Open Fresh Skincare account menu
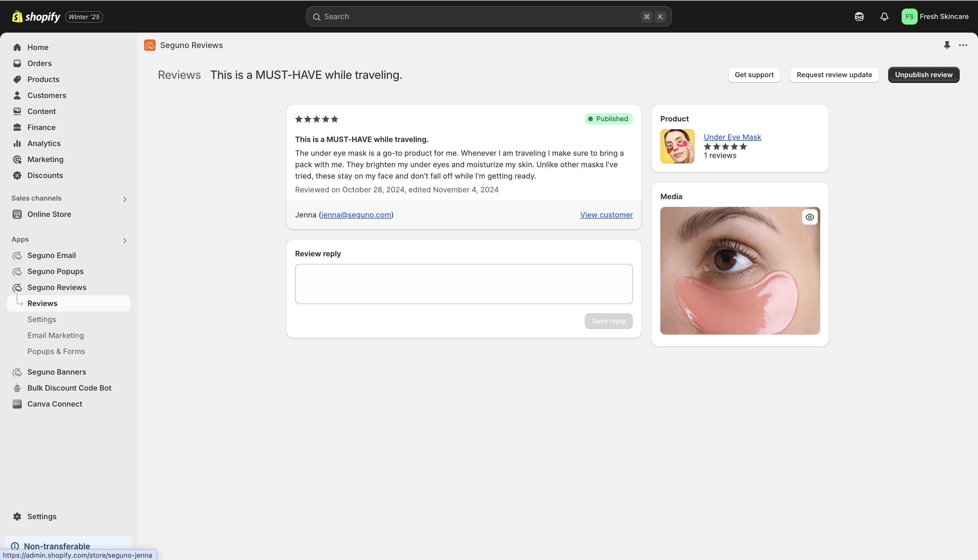The image size is (978, 560). [935, 17]
